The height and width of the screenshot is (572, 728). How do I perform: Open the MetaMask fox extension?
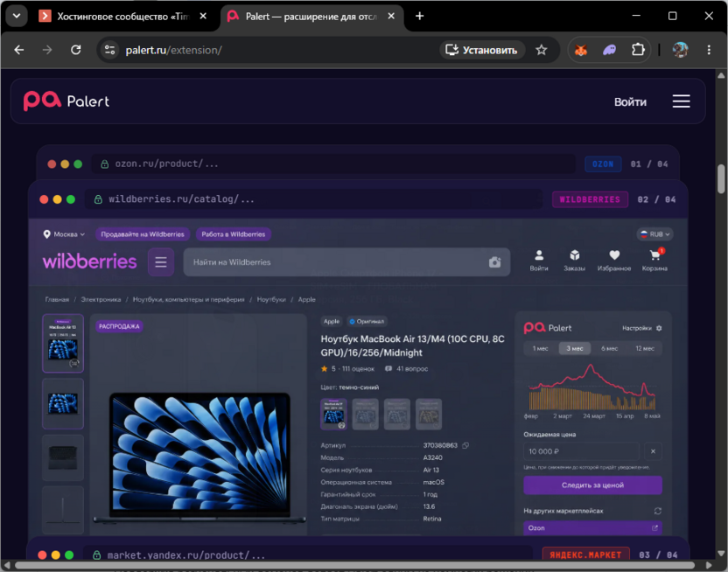(x=581, y=50)
